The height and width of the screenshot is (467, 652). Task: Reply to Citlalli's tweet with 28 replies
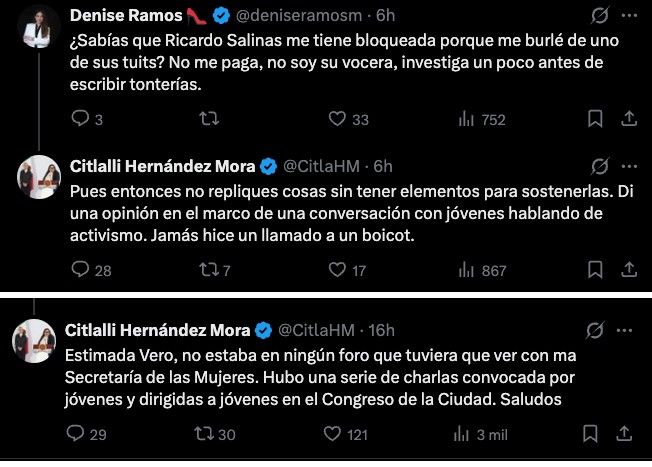coord(82,269)
